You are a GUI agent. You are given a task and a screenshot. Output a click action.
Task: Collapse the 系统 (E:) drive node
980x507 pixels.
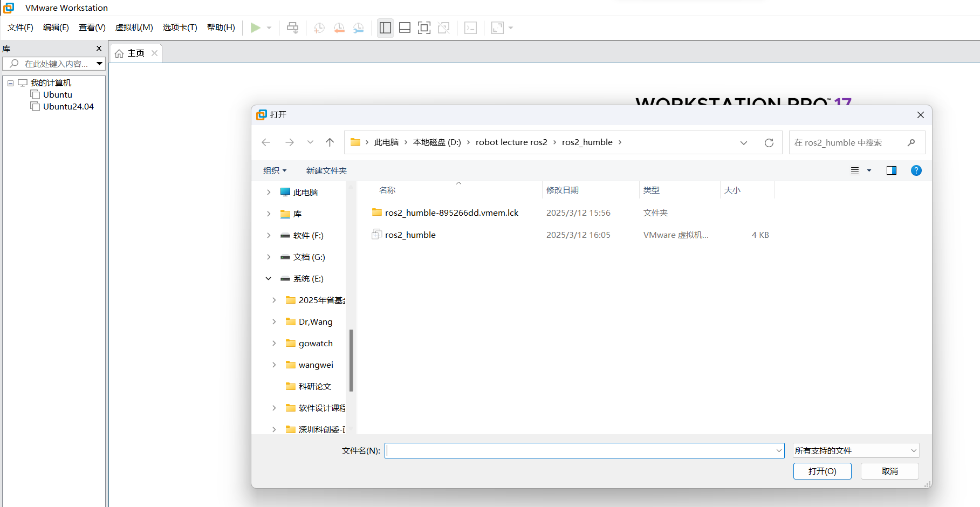coord(269,279)
